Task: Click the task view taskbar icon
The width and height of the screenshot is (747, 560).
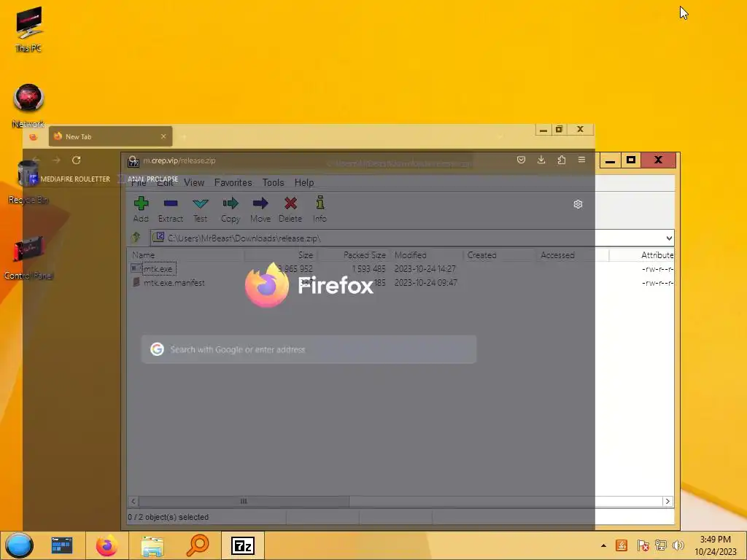Action: (62, 545)
